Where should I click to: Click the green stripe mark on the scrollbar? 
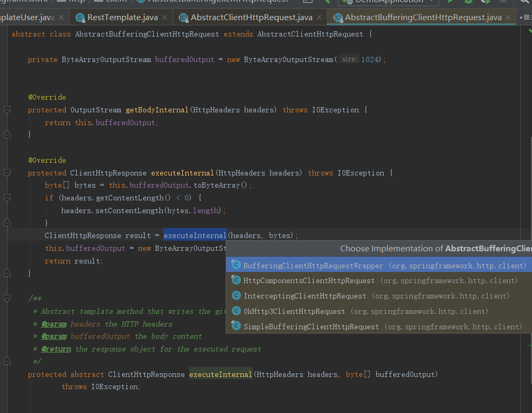530,346
